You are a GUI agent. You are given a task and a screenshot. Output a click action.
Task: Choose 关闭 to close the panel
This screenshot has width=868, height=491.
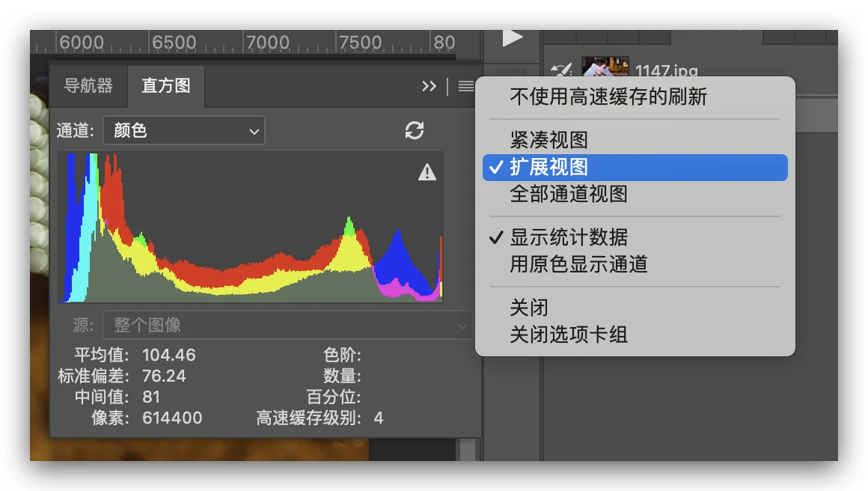pos(529,308)
